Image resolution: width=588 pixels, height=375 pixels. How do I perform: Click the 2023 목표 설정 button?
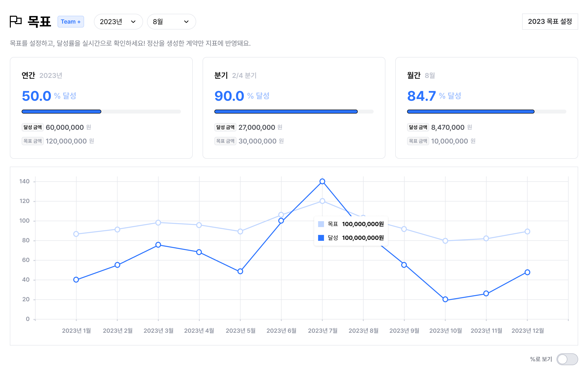(550, 22)
